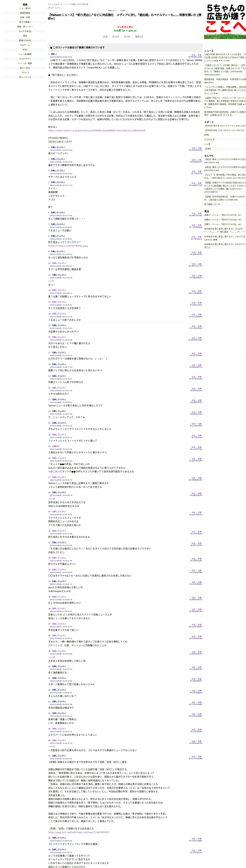Open ニュー速(嫌儲) board in sidebar
Screen dimensions: 246x868
click(x=25, y=54)
